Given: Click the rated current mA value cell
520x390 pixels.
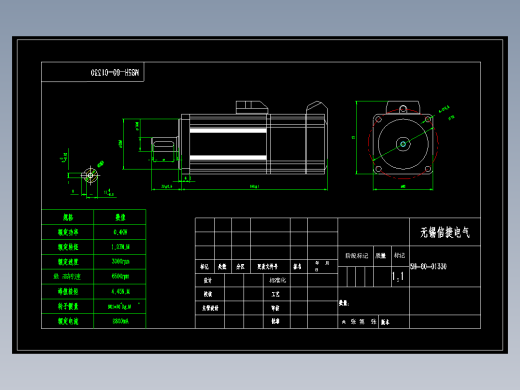Looking at the screenshot, I should 120,321.
